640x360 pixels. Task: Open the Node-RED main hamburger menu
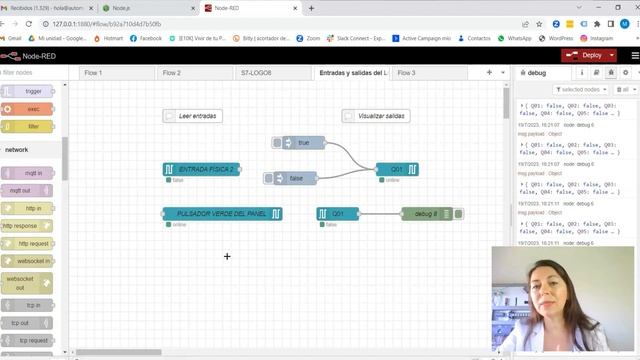pos(635,56)
